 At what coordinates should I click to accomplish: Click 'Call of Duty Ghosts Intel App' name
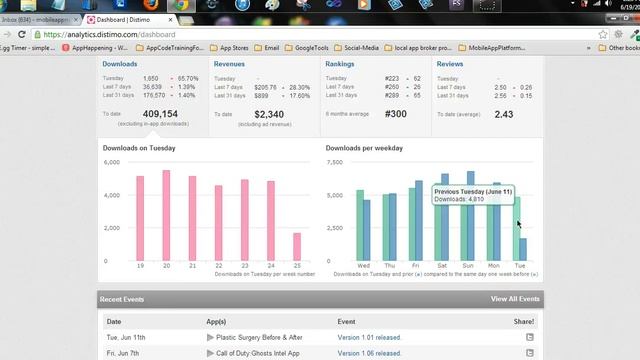(258, 353)
